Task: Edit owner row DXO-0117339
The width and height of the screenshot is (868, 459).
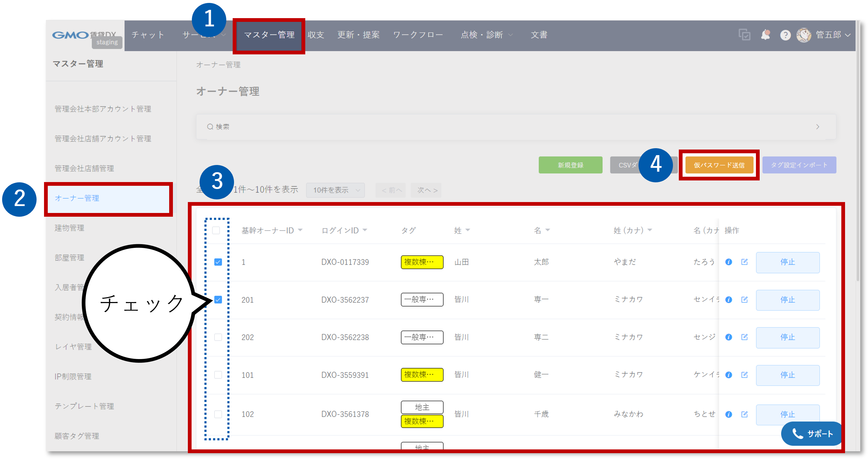Action: [744, 262]
